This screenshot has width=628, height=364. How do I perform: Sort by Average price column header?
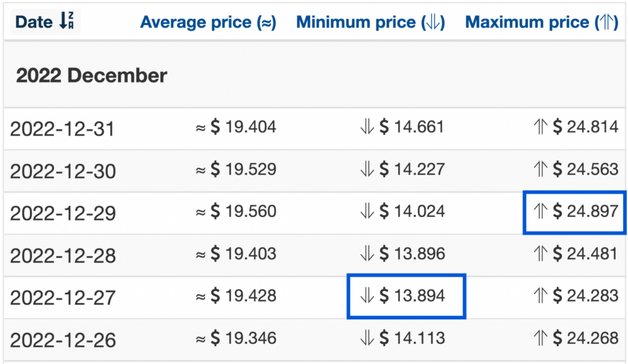coord(209,23)
